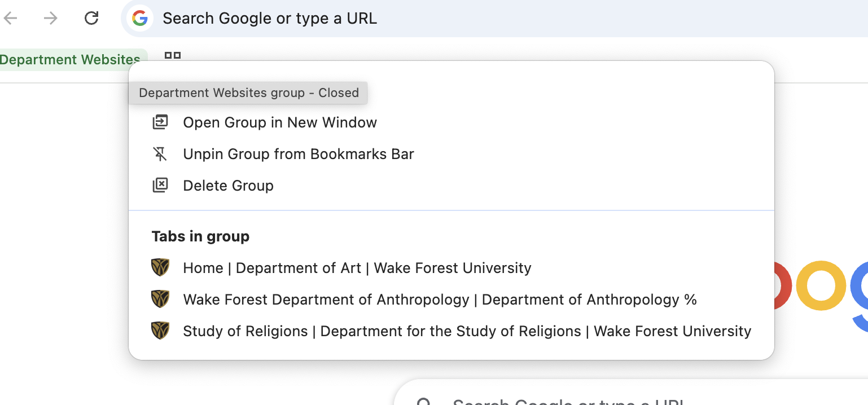Click the Wake Forest shield beside Department of Anthropology
Screen dimensions: 868x405
[160, 299]
